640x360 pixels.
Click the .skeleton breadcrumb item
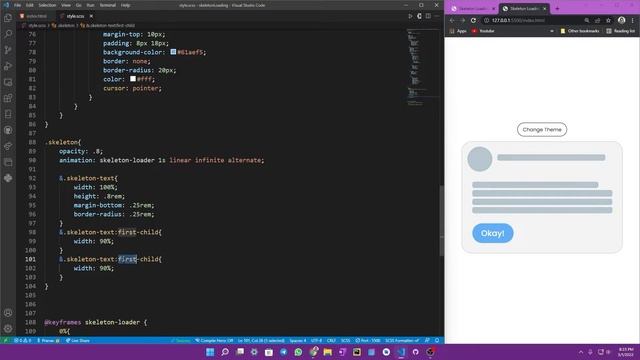[63, 25]
